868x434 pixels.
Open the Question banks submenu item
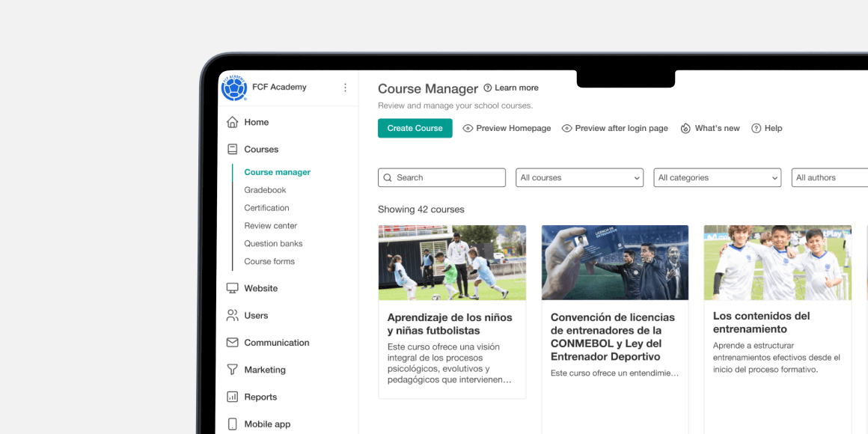point(273,244)
